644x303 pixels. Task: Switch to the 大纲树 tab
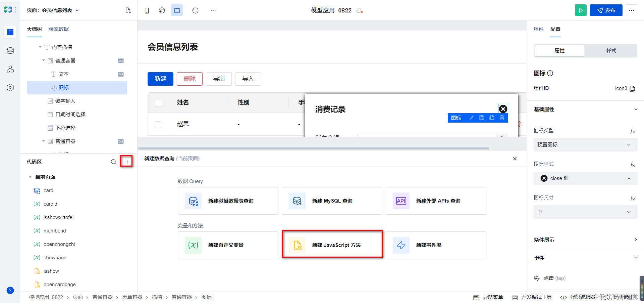tap(34, 29)
